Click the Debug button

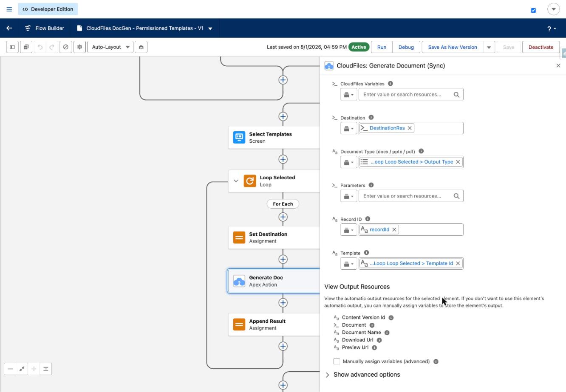tap(406, 47)
